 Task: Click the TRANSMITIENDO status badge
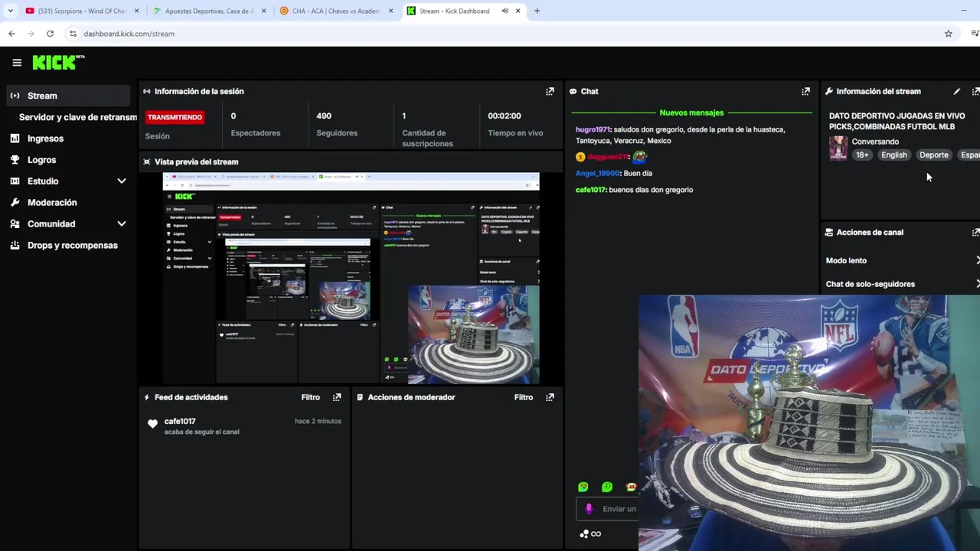[175, 117]
